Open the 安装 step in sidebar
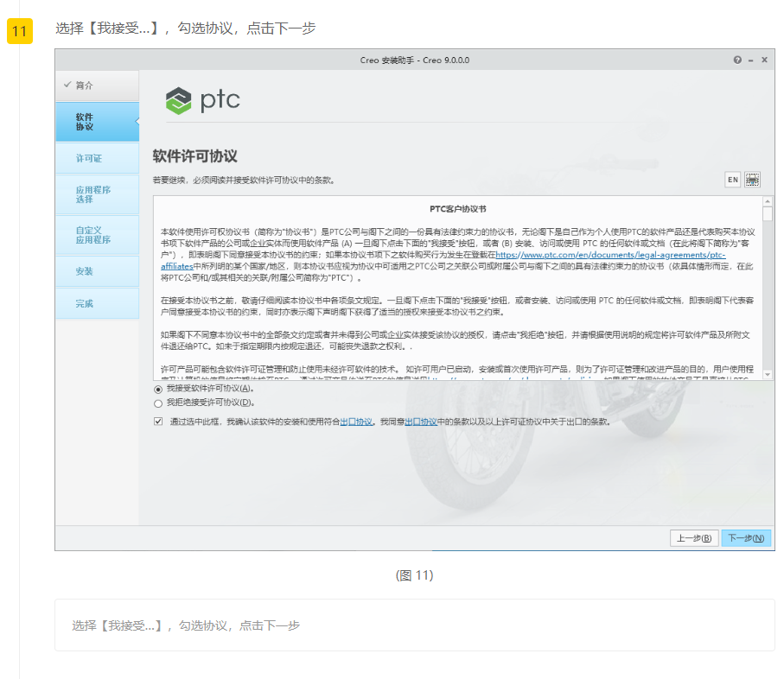 (x=98, y=271)
